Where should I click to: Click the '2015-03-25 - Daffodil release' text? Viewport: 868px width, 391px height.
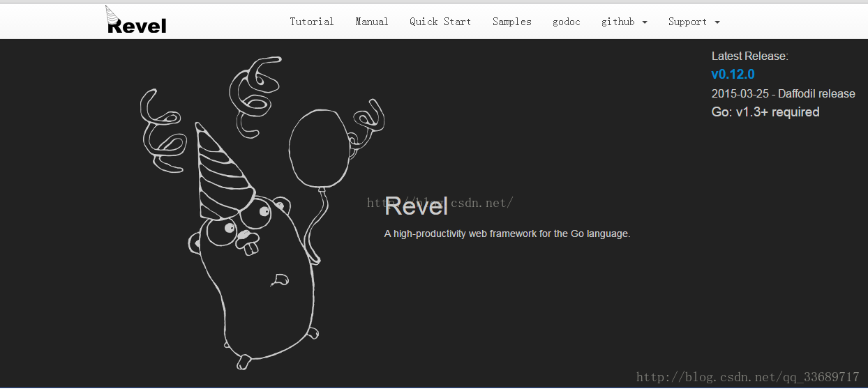(783, 93)
